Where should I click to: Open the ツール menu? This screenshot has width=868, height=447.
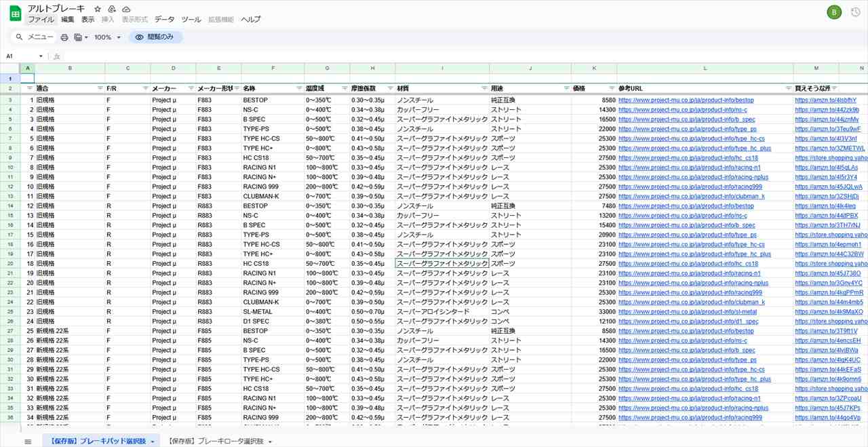click(x=191, y=20)
